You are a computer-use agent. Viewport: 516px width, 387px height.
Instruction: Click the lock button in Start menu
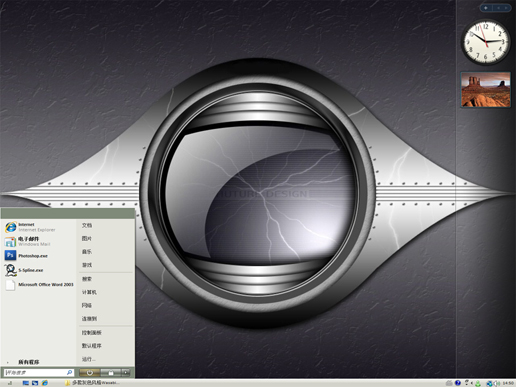pyautogui.click(x=111, y=372)
